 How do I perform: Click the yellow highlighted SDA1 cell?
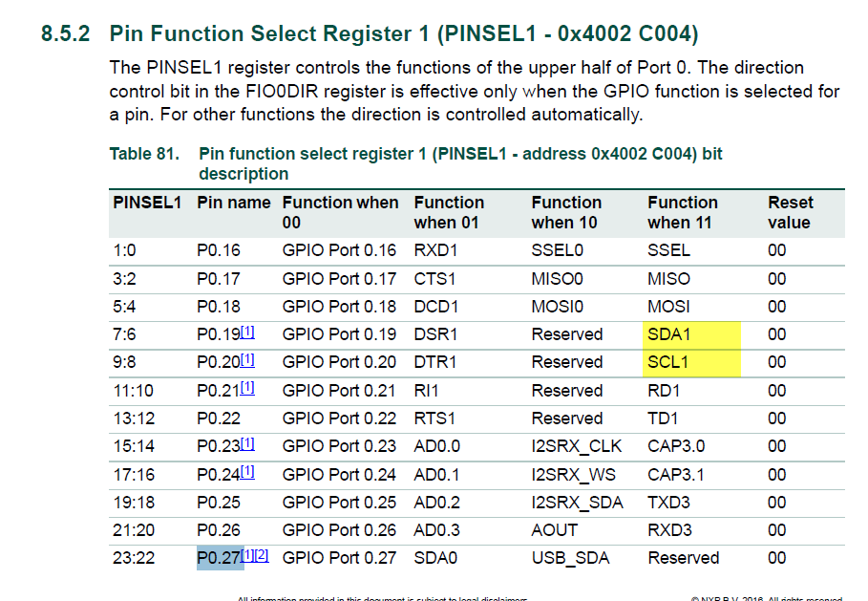click(691, 334)
